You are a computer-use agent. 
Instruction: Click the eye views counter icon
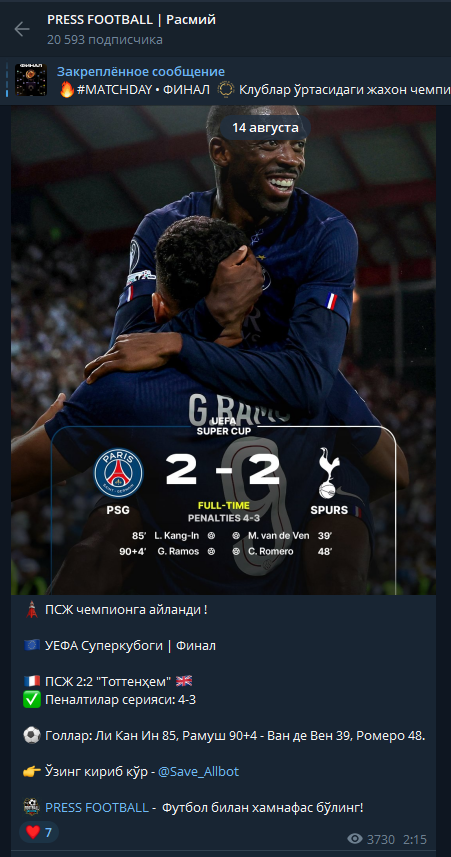click(355, 839)
